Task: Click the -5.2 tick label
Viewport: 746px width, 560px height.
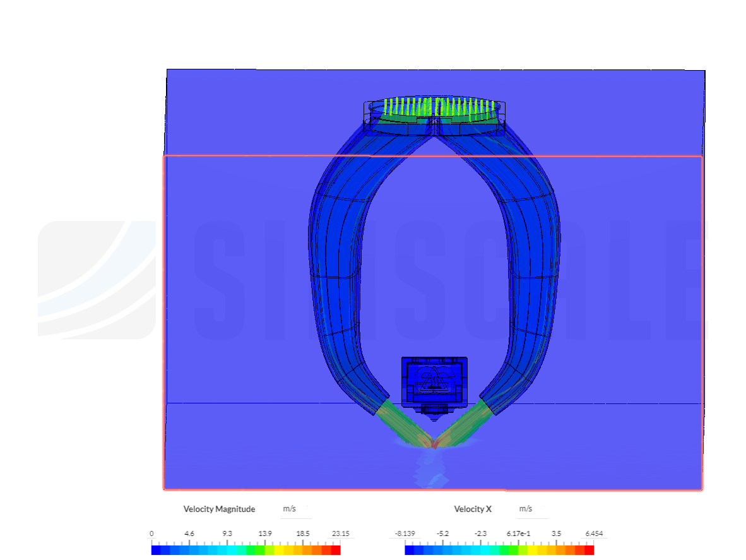Action: pyautogui.click(x=443, y=533)
